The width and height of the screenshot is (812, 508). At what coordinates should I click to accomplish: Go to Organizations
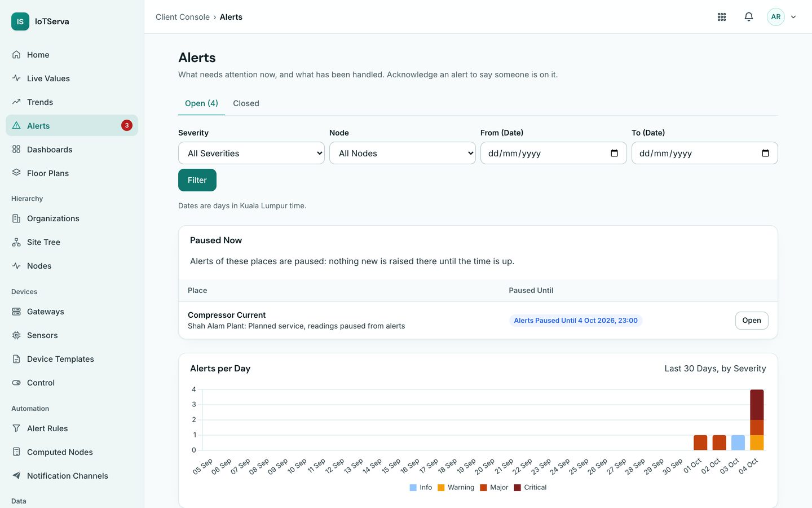tap(72, 218)
